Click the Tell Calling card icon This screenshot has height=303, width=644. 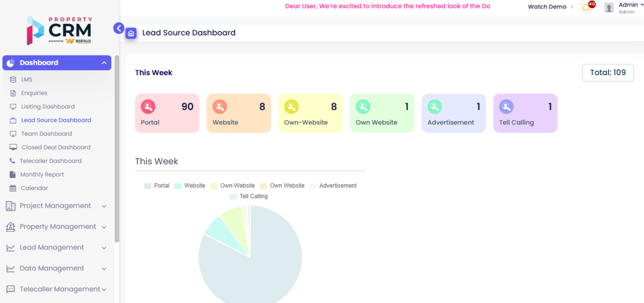tap(506, 106)
